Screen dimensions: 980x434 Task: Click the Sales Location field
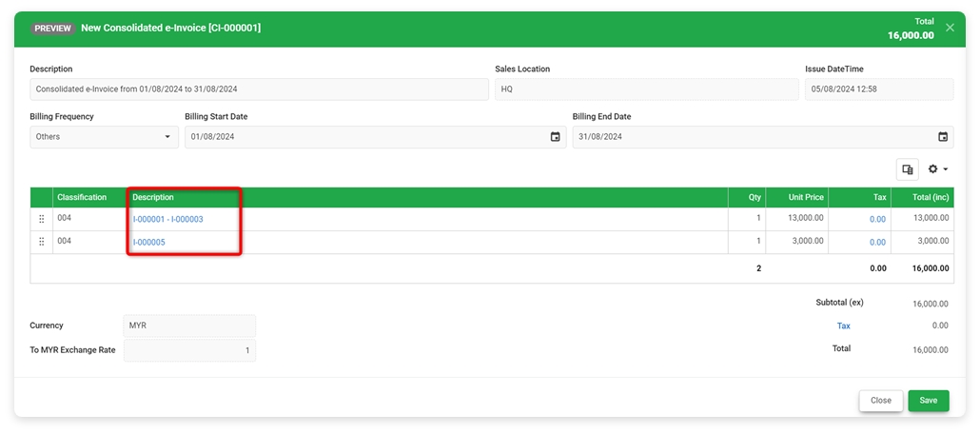click(x=646, y=89)
